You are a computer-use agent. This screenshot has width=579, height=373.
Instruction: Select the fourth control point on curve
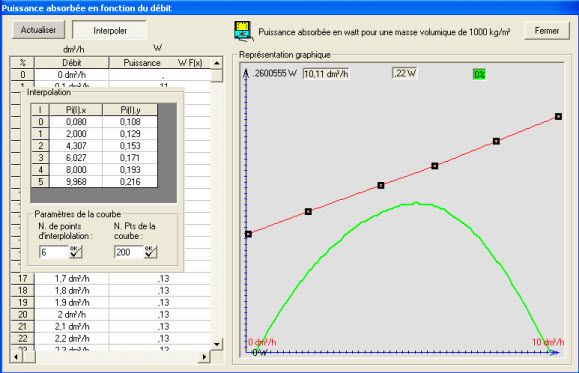click(435, 166)
